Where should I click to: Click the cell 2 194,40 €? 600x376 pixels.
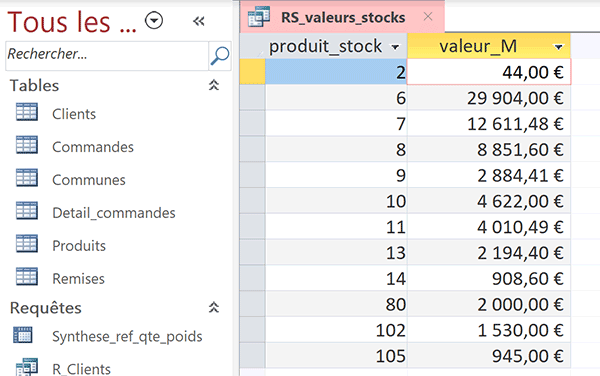pyautogui.click(x=489, y=252)
